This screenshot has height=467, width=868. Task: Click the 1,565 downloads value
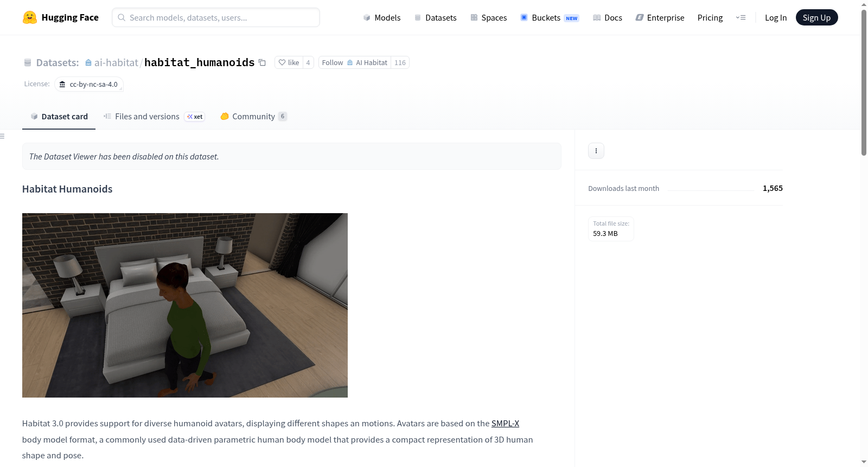(x=773, y=188)
